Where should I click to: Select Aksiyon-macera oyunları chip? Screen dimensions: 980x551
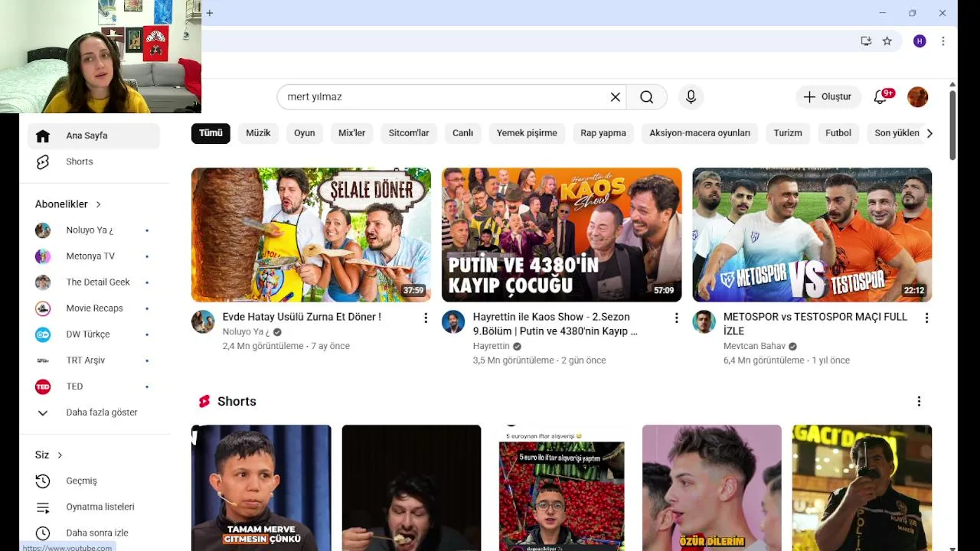700,133
